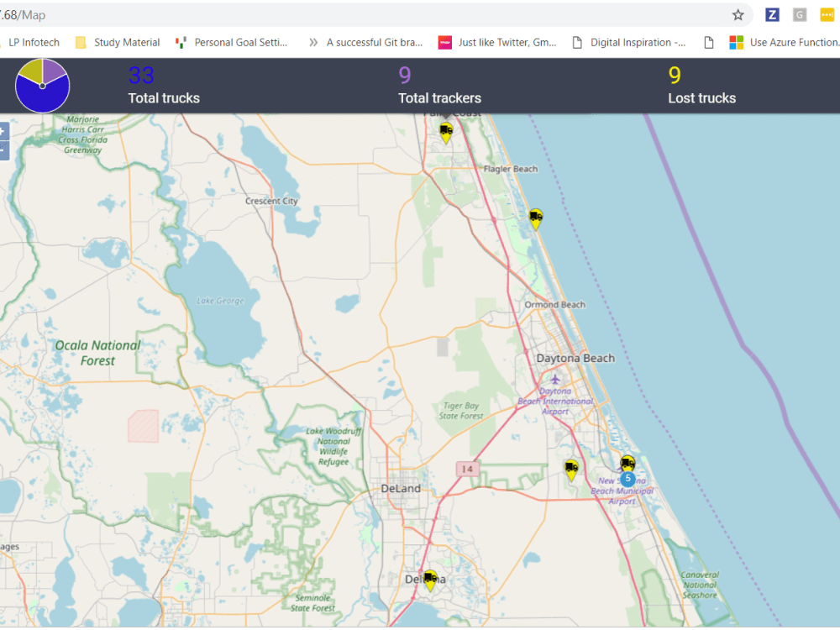Click the DeLand map label
This screenshot has height=630, width=840.
401,489
